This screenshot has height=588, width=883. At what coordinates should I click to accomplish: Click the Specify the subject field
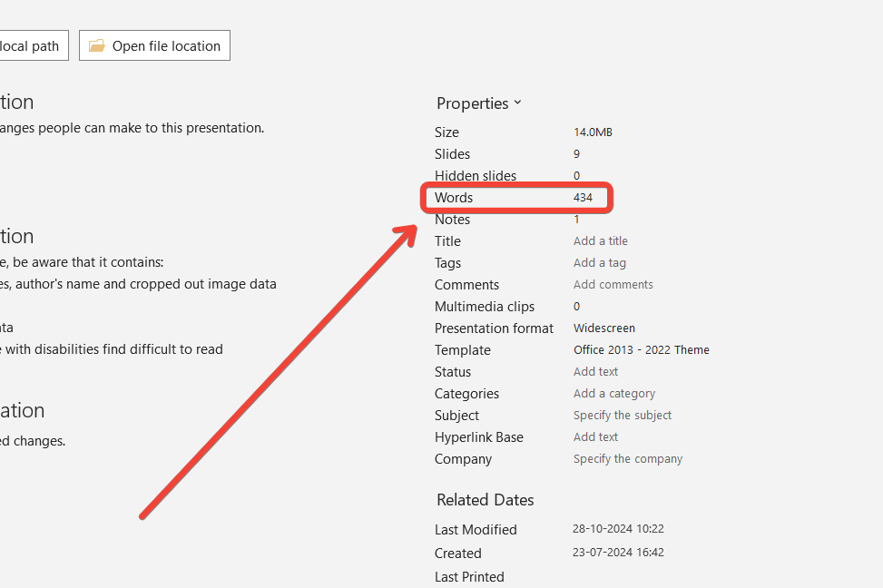(622, 416)
